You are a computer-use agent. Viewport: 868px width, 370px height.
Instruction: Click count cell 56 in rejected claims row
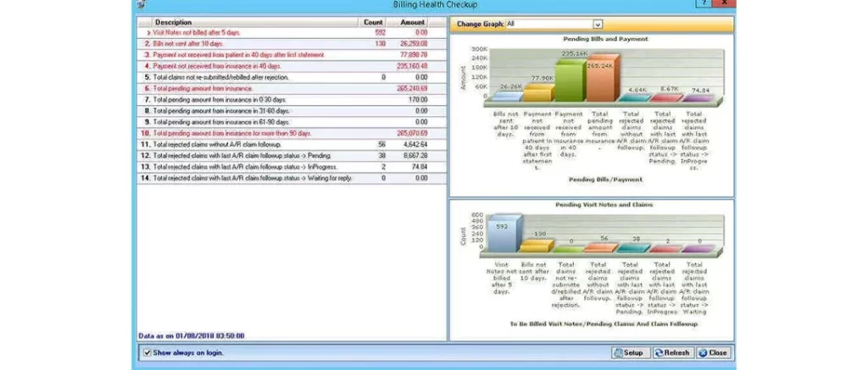[382, 144]
